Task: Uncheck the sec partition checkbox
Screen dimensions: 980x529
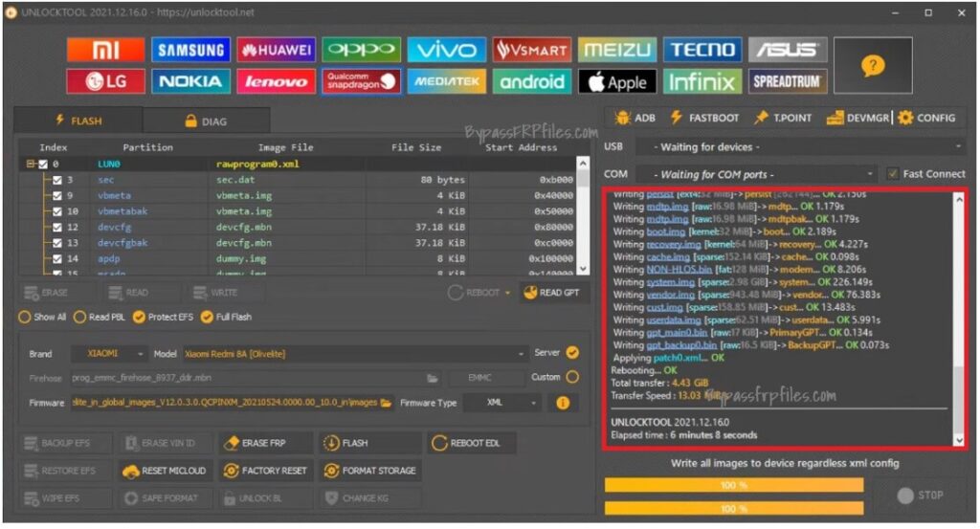Action: point(57,180)
